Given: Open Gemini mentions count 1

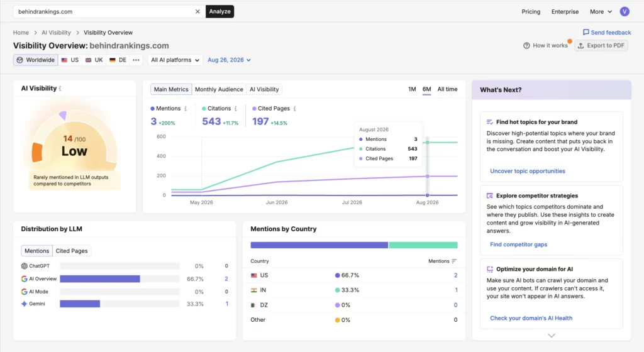Looking at the screenshot, I should coord(226,304).
